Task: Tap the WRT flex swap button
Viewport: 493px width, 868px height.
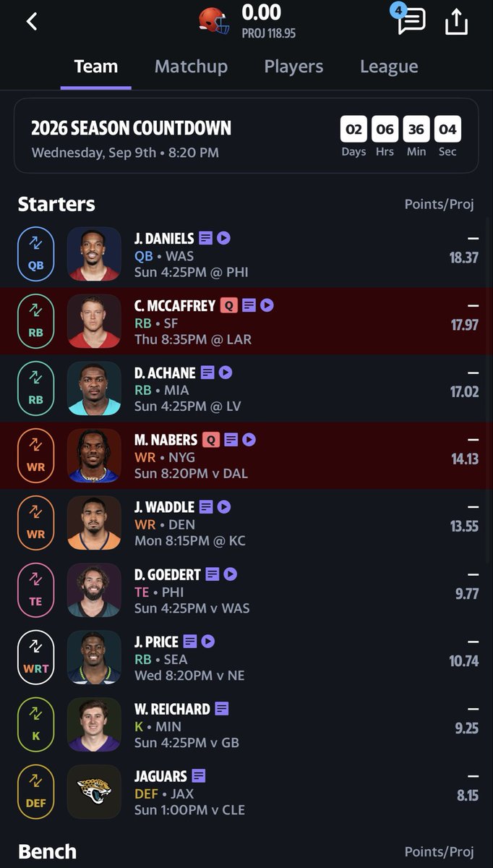Action: (36, 658)
